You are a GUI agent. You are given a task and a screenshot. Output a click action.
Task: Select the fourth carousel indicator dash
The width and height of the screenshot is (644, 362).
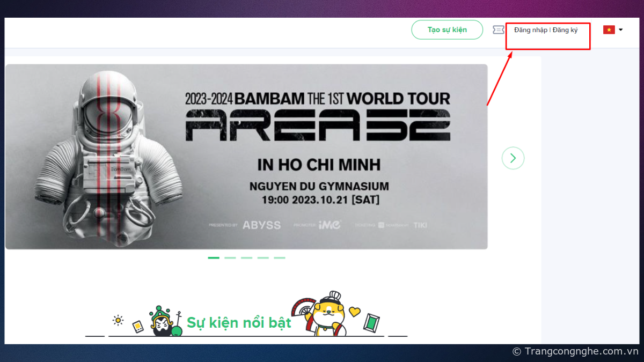[263, 258]
